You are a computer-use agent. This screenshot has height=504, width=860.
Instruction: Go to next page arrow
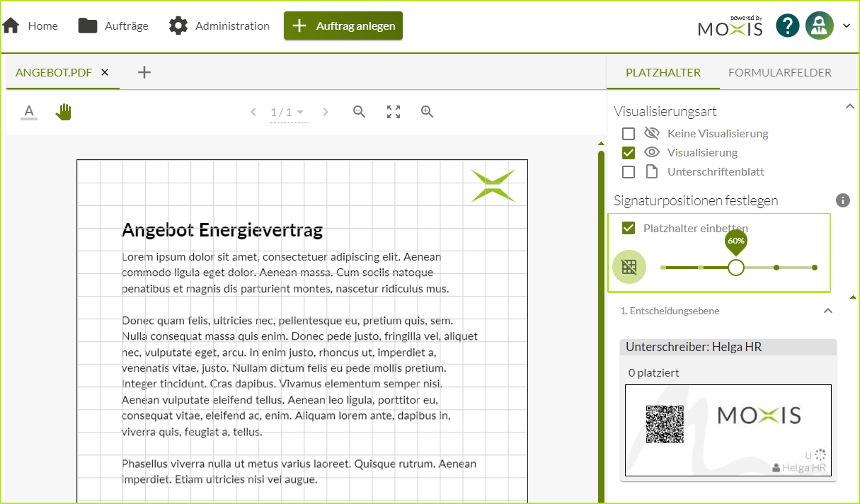click(x=326, y=112)
